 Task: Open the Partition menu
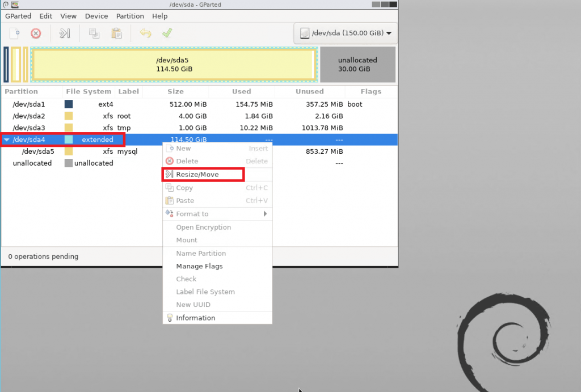pos(130,16)
